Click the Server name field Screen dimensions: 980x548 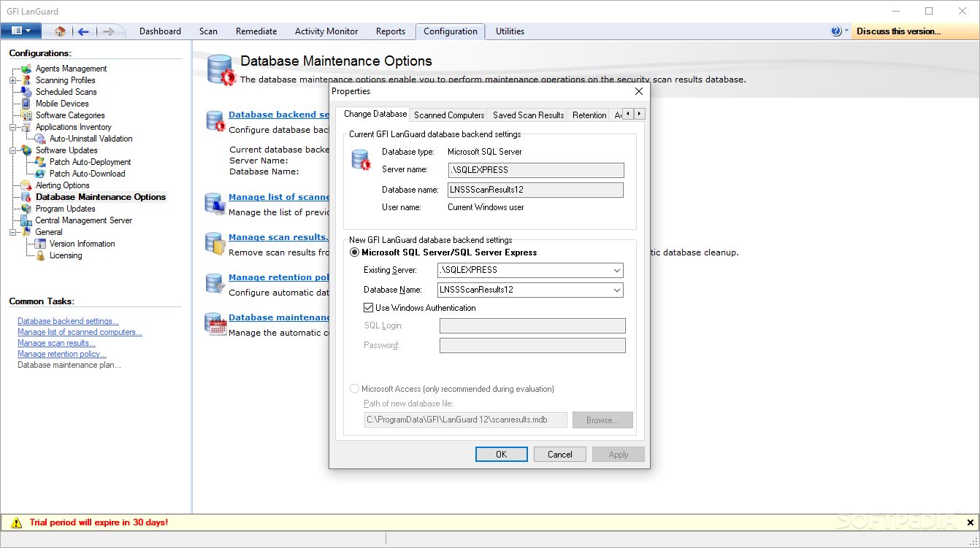pyautogui.click(x=536, y=170)
